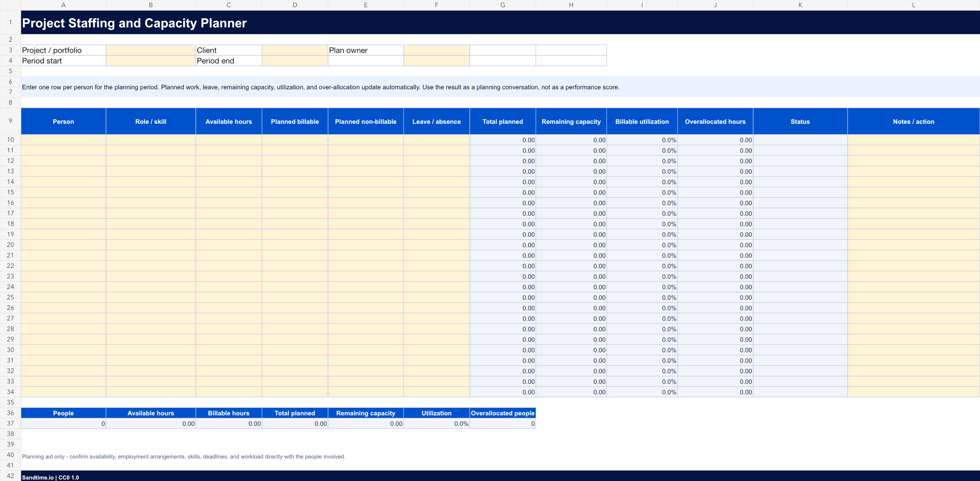Click the Client input cell
This screenshot has width=980, height=481.
tap(295, 50)
